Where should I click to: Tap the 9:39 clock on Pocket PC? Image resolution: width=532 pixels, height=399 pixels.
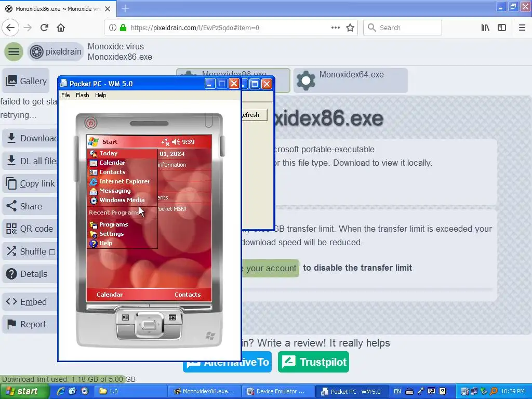(x=188, y=142)
